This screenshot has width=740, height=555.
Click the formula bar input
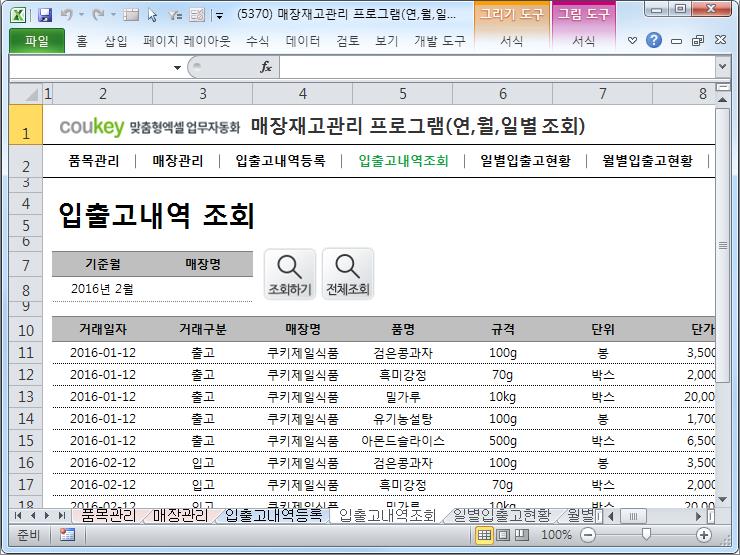(497, 67)
